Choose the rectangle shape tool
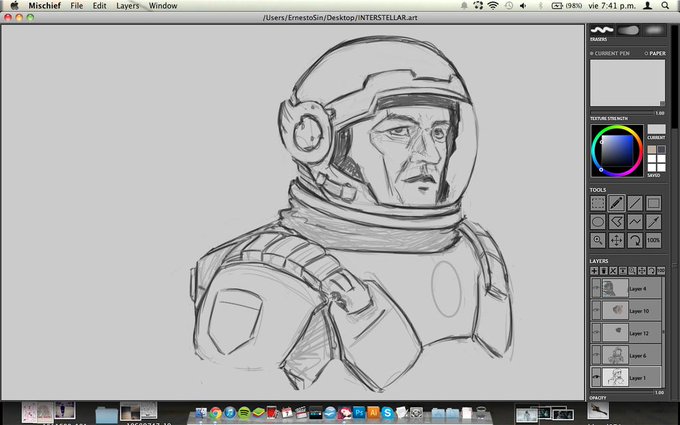Viewport: 680px width, 425px height. pos(653,203)
